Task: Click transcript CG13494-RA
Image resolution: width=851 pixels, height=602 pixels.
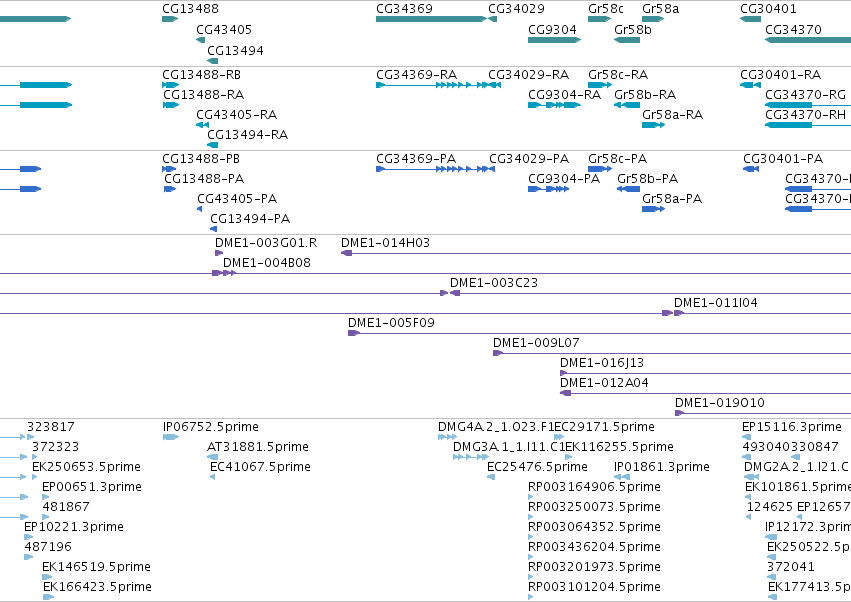Action: click(x=247, y=135)
